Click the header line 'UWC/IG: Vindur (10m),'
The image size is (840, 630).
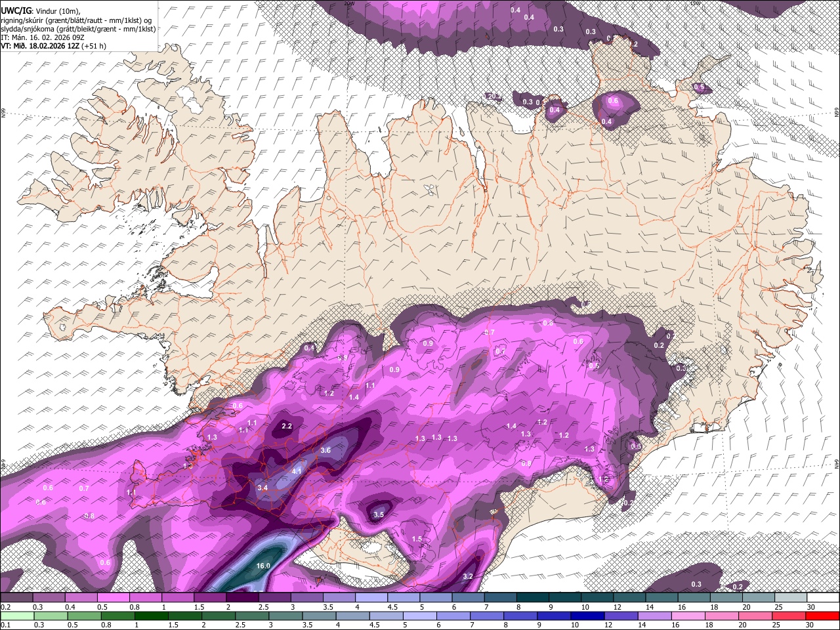coord(39,11)
